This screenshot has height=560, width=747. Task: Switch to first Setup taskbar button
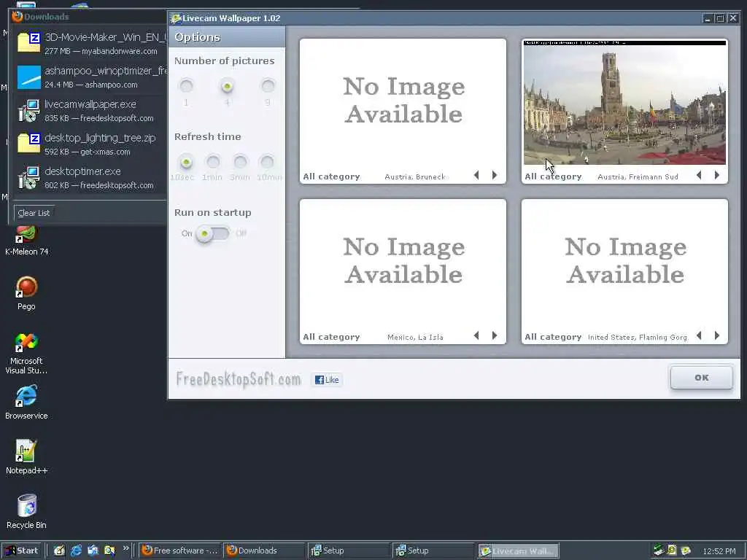[349, 551]
